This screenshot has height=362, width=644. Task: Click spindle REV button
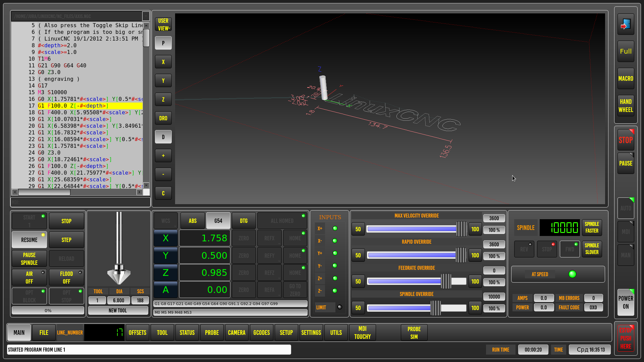[x=524, y=249]
